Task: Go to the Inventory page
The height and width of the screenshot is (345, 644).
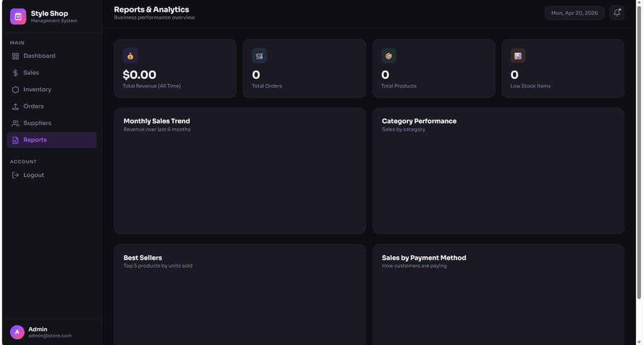Action: pos(52,89)
